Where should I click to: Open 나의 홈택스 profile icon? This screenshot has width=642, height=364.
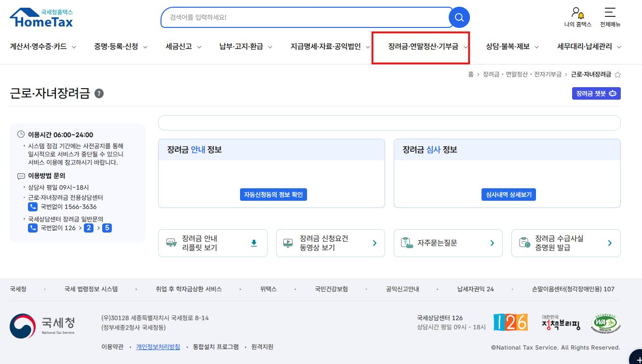tap(576, 14)
